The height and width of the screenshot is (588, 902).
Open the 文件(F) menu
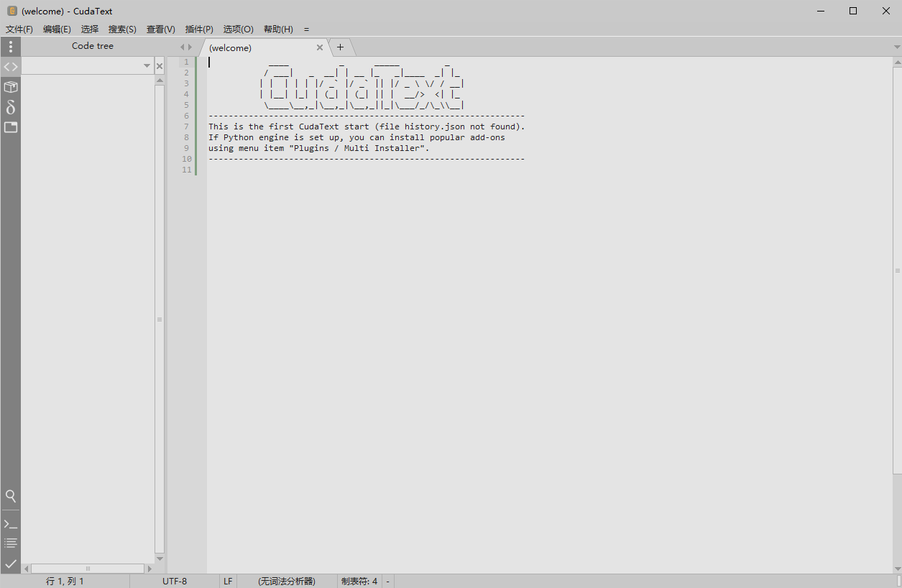(x=19, y=29)
